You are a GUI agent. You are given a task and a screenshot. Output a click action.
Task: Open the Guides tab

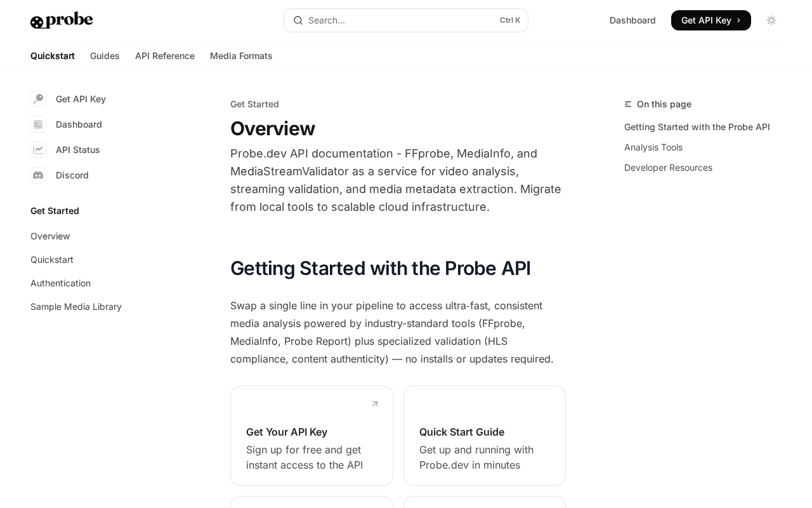(105, 56)
